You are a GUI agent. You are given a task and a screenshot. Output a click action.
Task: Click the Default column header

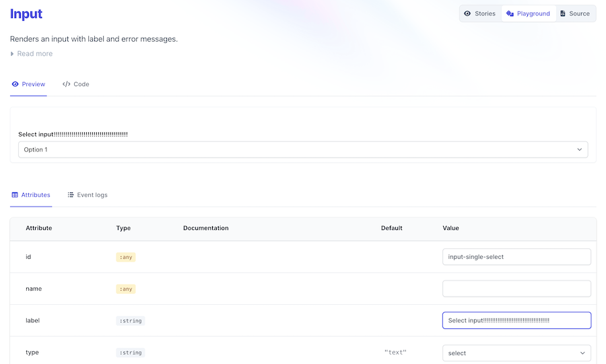pos(391,228)
